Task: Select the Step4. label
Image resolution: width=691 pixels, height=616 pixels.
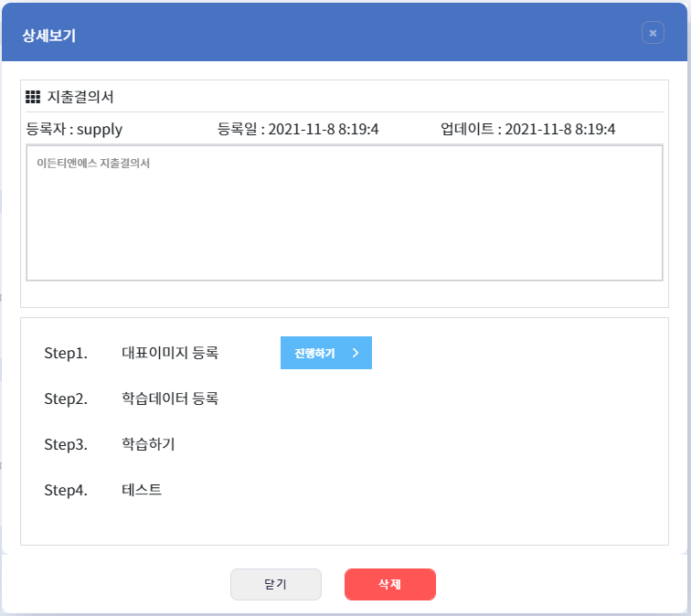Action: pyautogui.click(x=66, y=491)
